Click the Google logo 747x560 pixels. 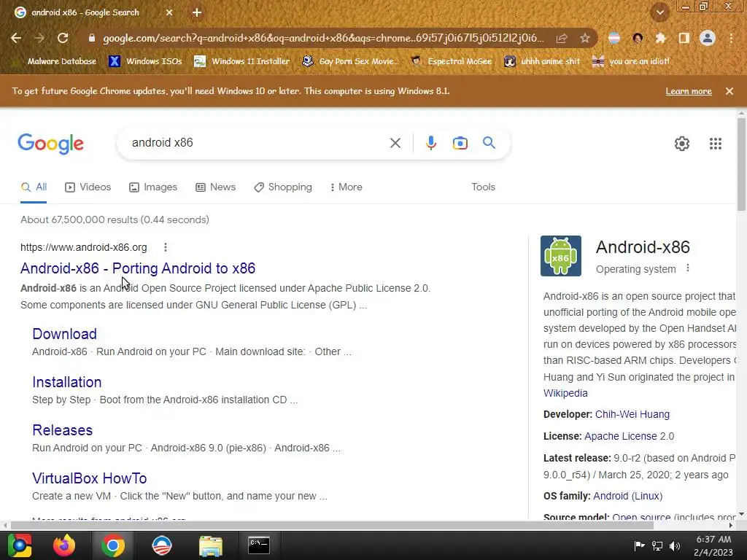(x=50, y=144)
